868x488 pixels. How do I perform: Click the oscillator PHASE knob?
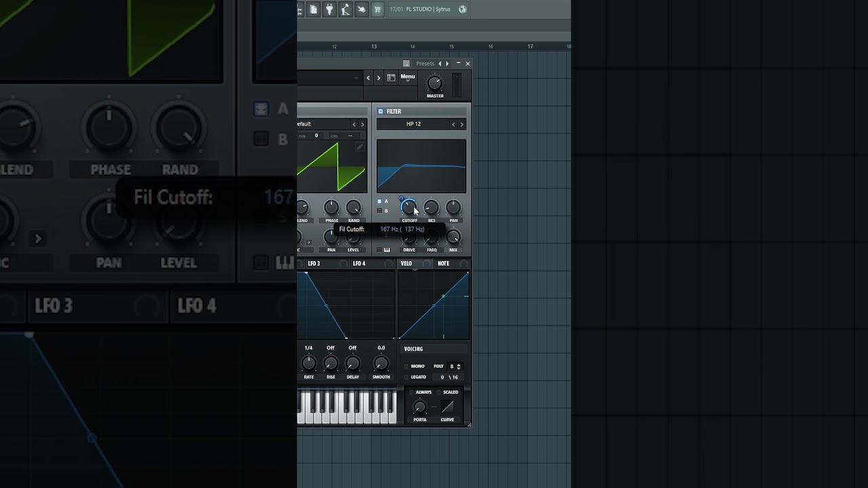[x=332, y=207]
